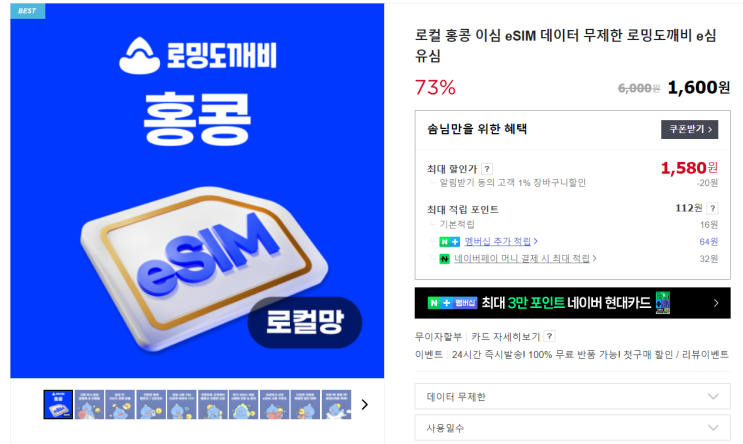Click the 카드 자세히보기 link
This screenshot has width=743, height=444.
[506, 336]
